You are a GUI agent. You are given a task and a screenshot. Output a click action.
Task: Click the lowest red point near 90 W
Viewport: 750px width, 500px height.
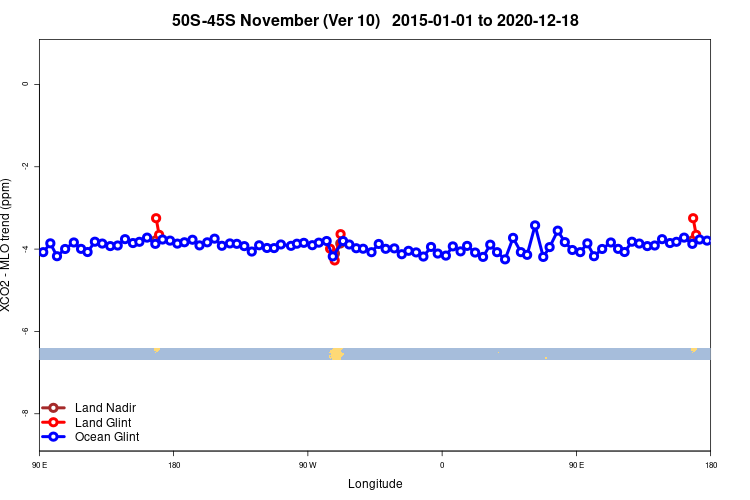pos(335,260)
